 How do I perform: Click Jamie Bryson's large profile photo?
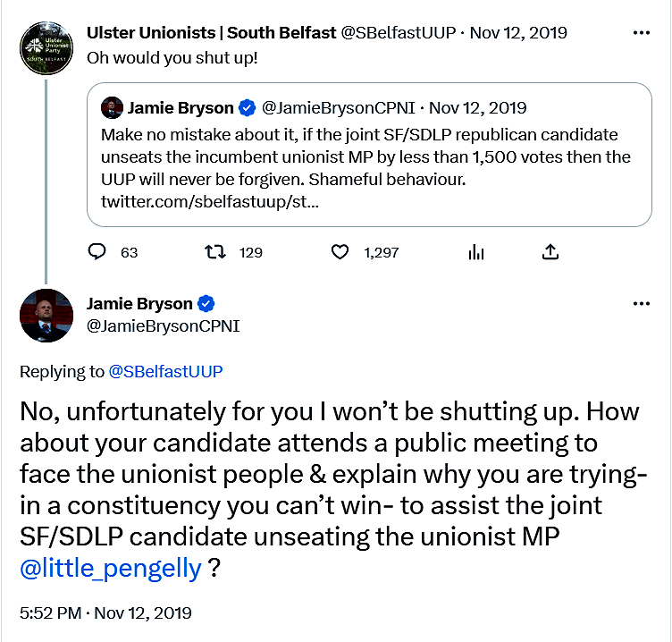tap(46, 316)
